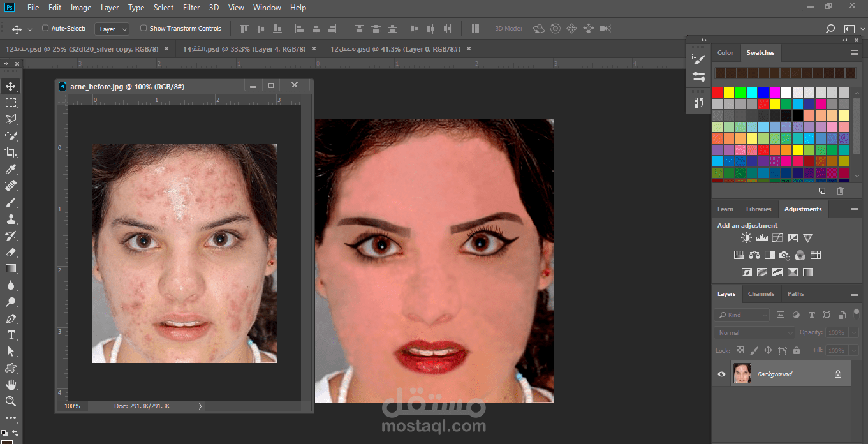Click the Background layer thumbnail
The height and width of the screenshot is (444, 868).
point(742,374)
